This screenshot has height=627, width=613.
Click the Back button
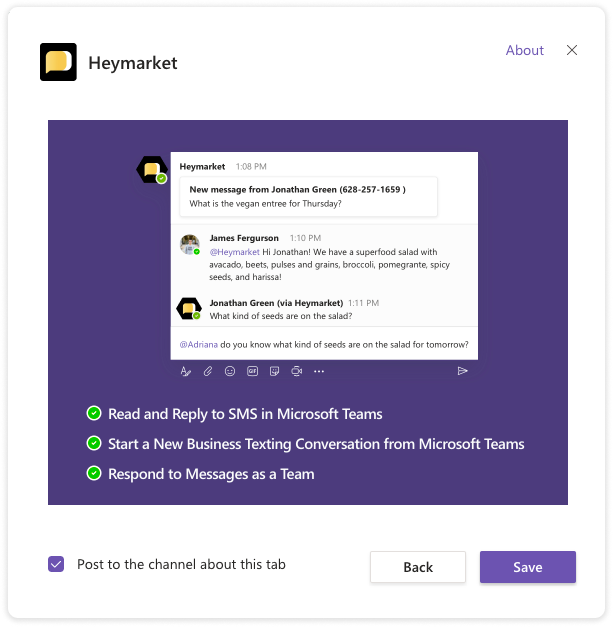pyautogui.click(x=418, y=567)
